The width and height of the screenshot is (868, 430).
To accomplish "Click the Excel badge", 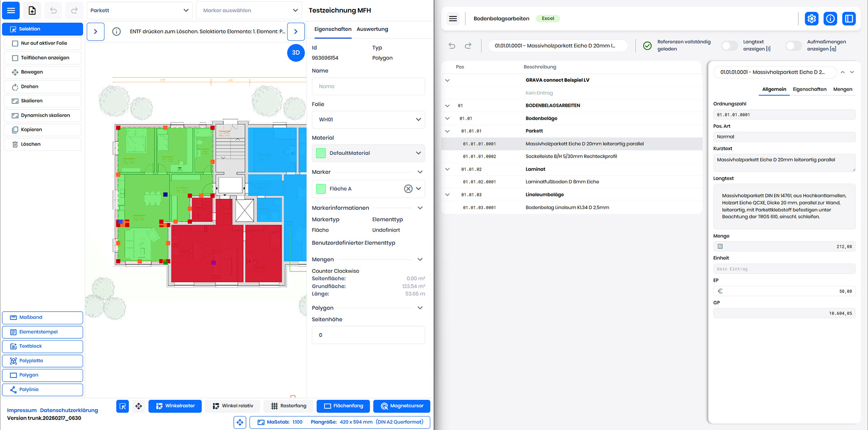I will coord(548,19).
